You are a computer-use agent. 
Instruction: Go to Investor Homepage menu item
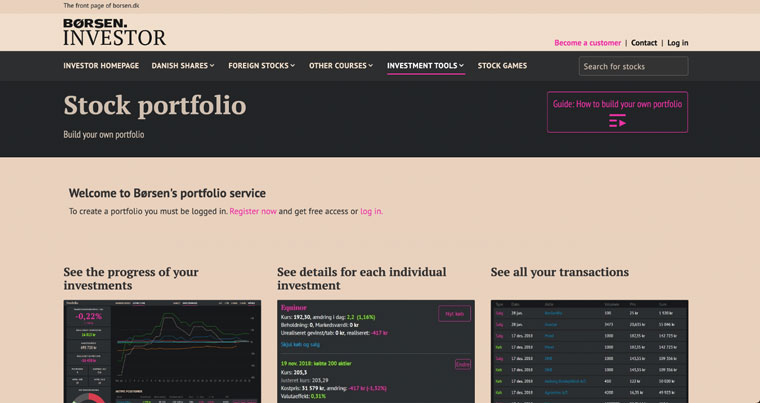(101, 65)
